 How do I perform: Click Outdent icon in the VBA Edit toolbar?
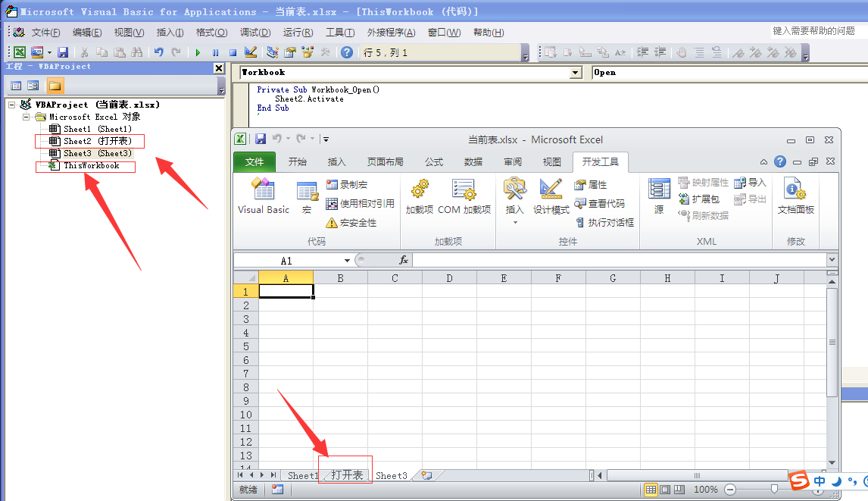click(660, 52)
